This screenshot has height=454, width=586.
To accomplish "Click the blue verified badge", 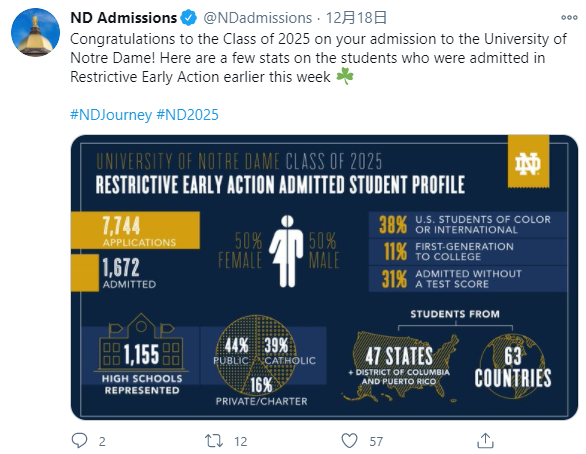I will (x=189, y=18).
